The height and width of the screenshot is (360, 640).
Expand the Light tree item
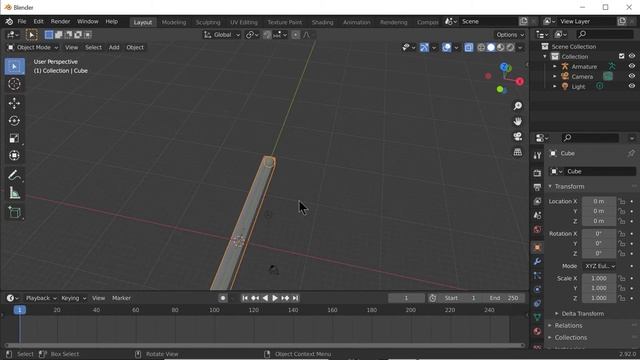tap(555, 87)
